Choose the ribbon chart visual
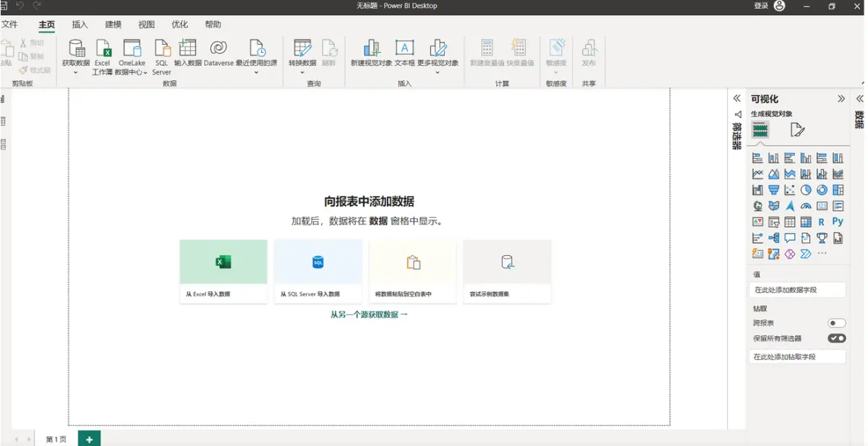The height and width of the screenshot is (446, 868). (838, 174)
